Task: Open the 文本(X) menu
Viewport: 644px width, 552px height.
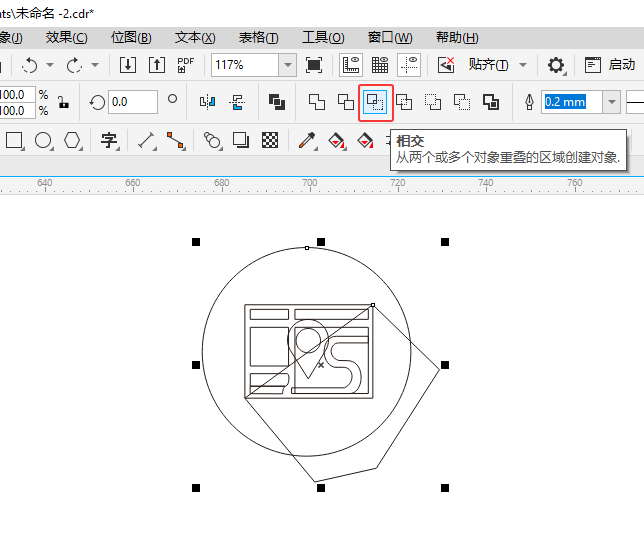Action: [195, 38]
